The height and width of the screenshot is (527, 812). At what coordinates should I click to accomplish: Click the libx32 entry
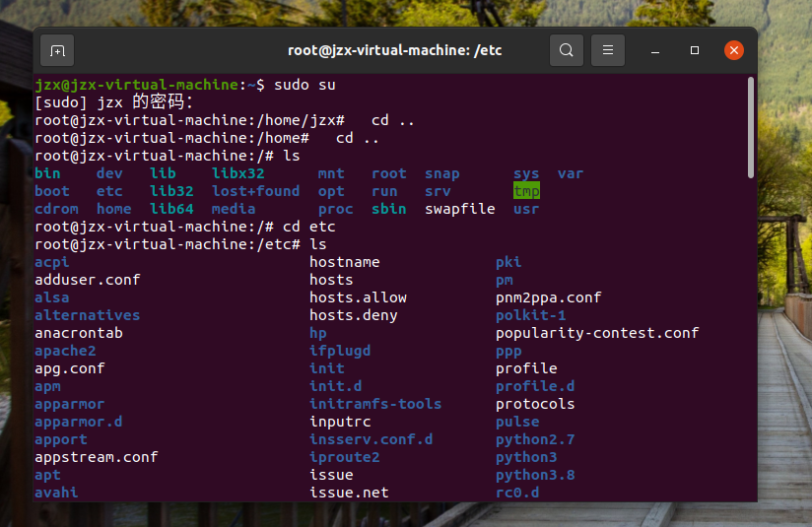[x=238, y=173]
